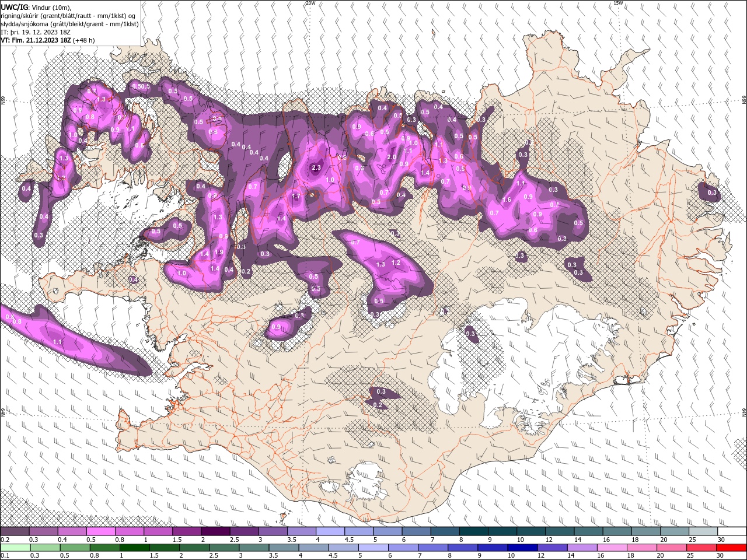Click the 'IT: þri. 19. 12. 2023 18Z' initial time line

click(36, 32)
